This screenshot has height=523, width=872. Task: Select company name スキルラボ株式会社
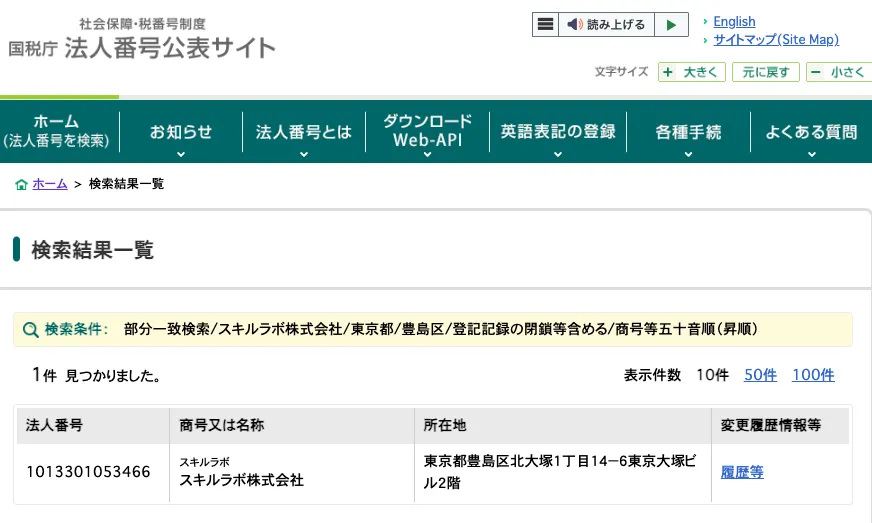tap(241, 480)
